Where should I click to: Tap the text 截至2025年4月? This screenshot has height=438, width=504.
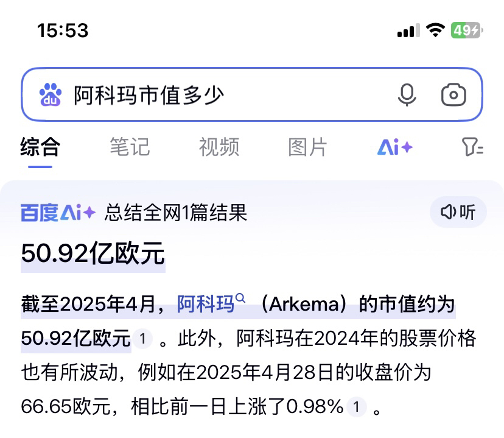pos(88,304)
